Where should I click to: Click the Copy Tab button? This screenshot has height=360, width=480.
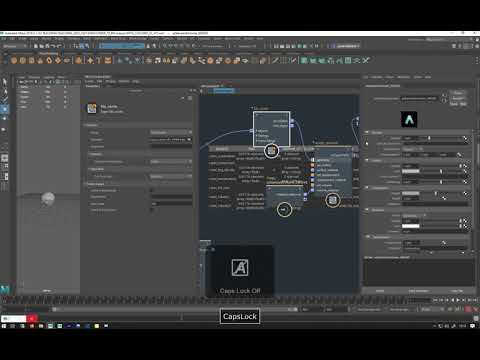click(457, 291)
